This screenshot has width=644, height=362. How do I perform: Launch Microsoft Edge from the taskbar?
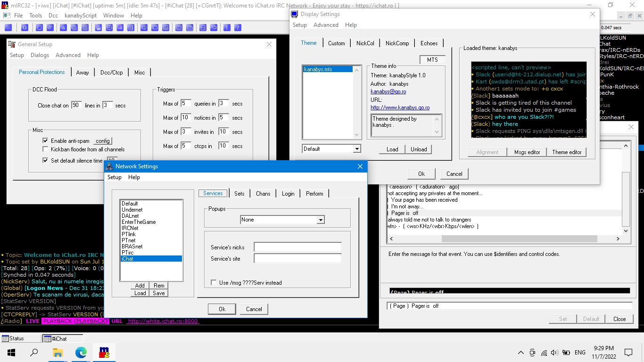[x=81, y=352]
